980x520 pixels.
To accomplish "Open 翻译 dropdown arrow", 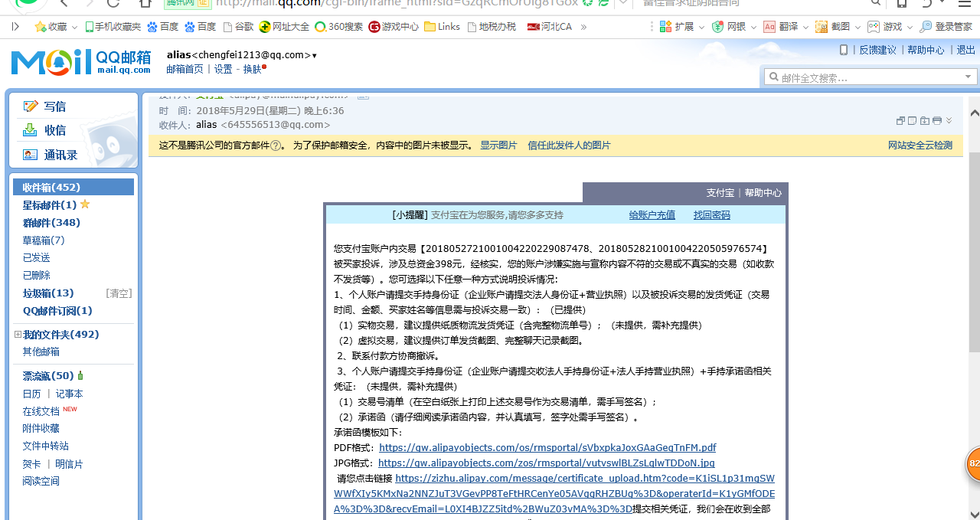I will [805, 28].
